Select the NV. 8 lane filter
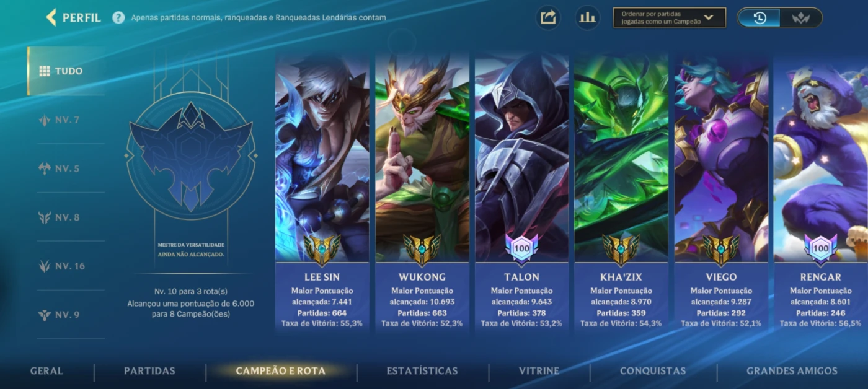The height and width of the screenshot is (389, 868). pyautogui.click(x=66, y=217)
